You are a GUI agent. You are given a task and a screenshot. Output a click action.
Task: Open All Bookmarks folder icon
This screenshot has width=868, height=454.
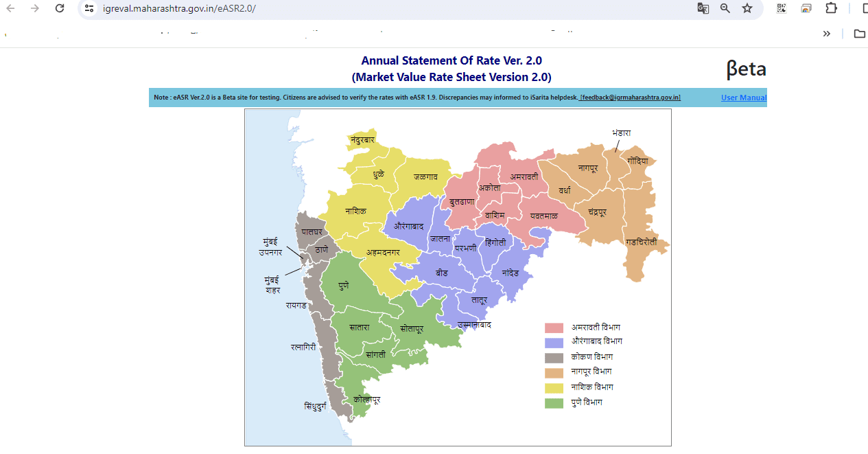(859, 33)
